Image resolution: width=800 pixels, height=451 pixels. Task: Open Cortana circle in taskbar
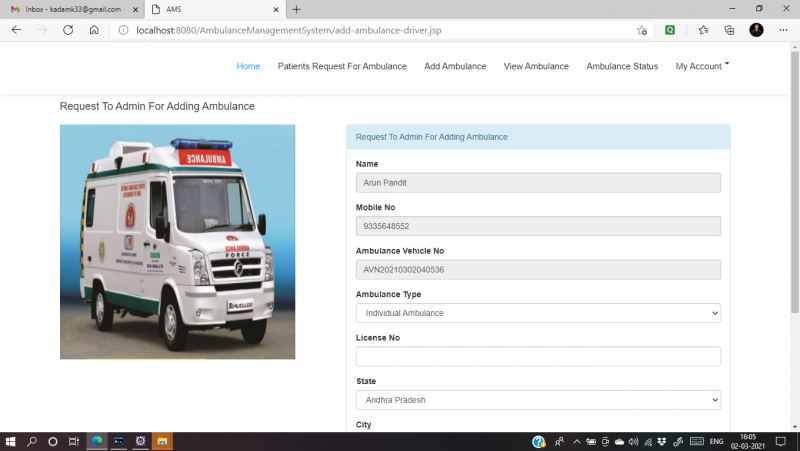[53, 441]
